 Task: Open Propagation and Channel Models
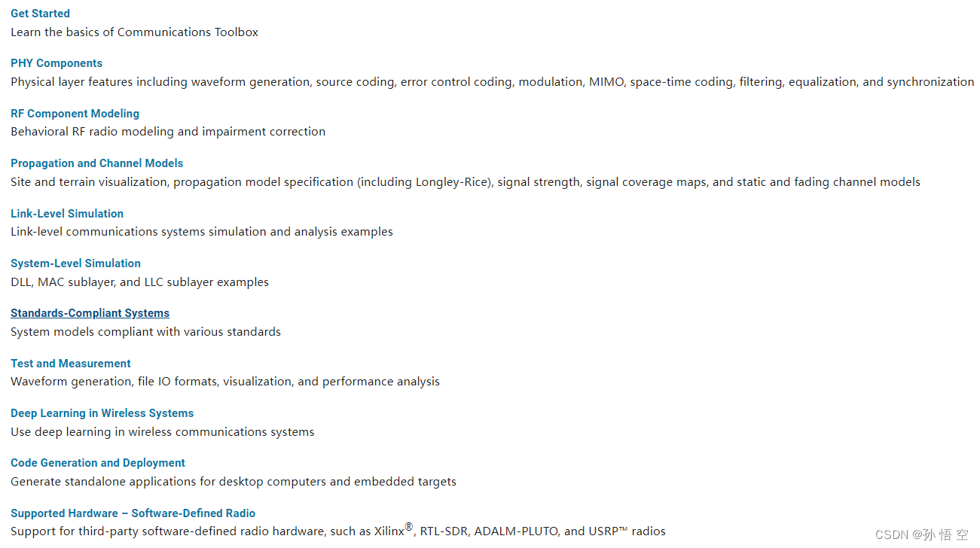click(96, 163)
